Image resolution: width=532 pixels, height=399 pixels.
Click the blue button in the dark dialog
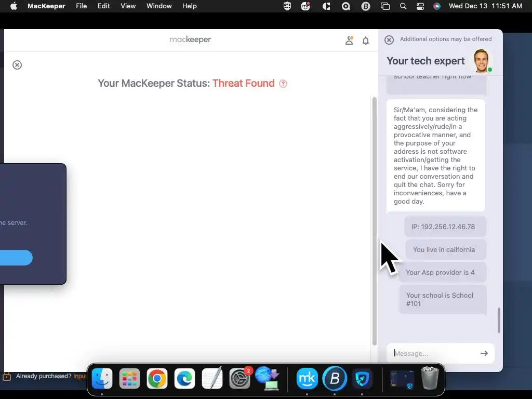click(x=16, y=258)
